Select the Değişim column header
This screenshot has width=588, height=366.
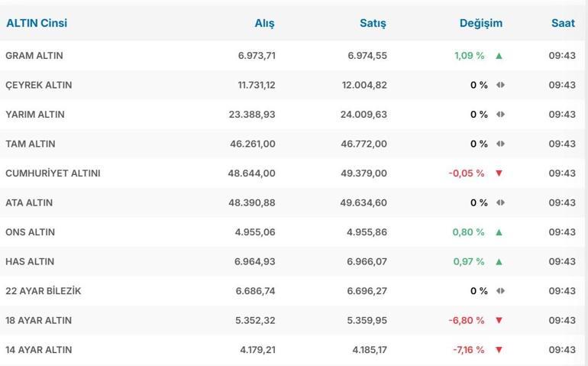(481, 23)
